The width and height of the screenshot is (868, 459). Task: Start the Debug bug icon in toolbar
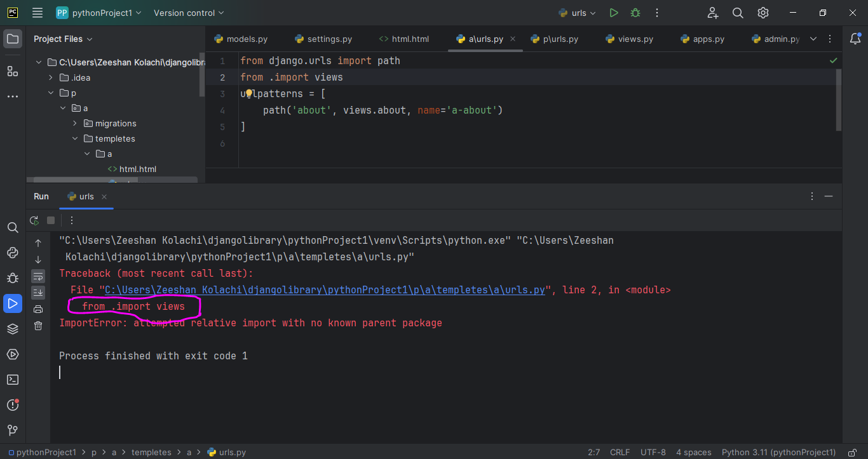[x=635, y=13]
